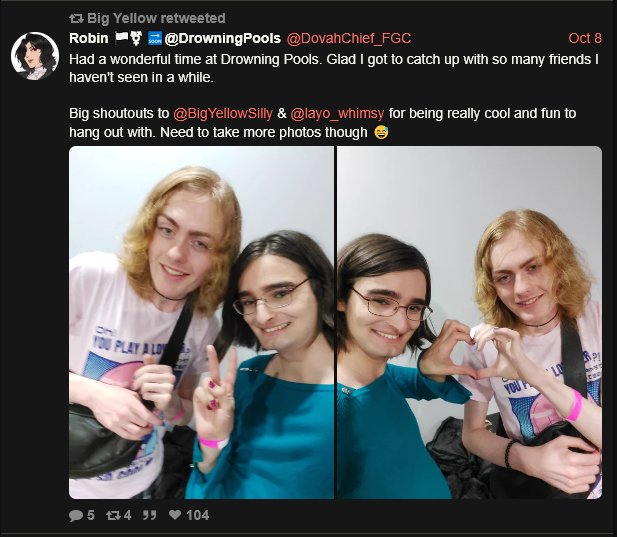
Task: Click the white flag emoji in name
Action: [x=122, y=38]
